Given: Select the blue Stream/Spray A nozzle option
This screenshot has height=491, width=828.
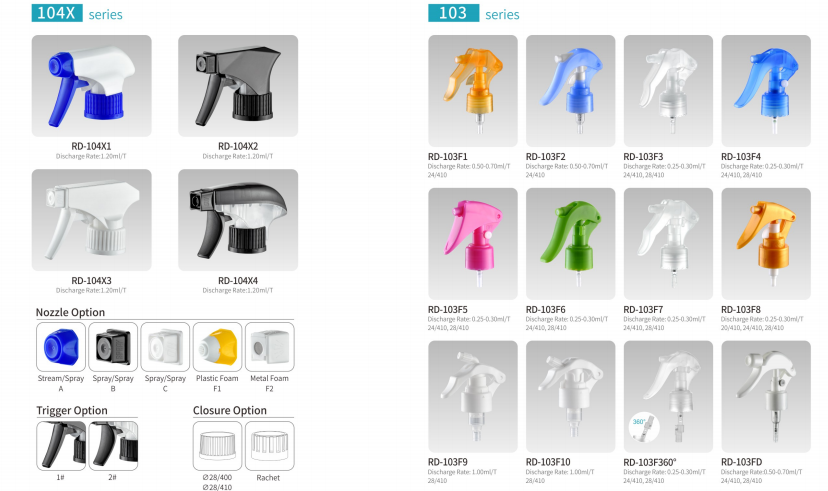Looking at the screenshot, I should pyautogui.click(x=61, y=347).
